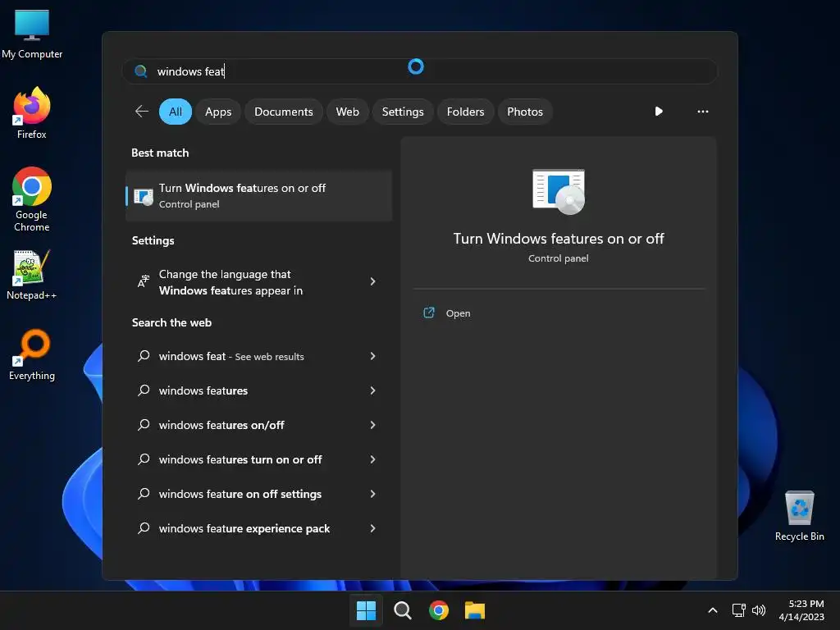Show hidden tray icons chevron

pos(713,610)
